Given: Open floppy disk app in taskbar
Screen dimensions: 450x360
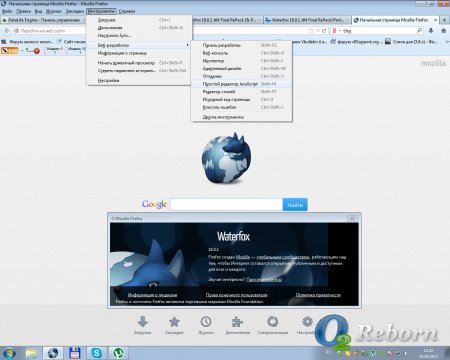Looking at the screenshot, I should point(75,353).
